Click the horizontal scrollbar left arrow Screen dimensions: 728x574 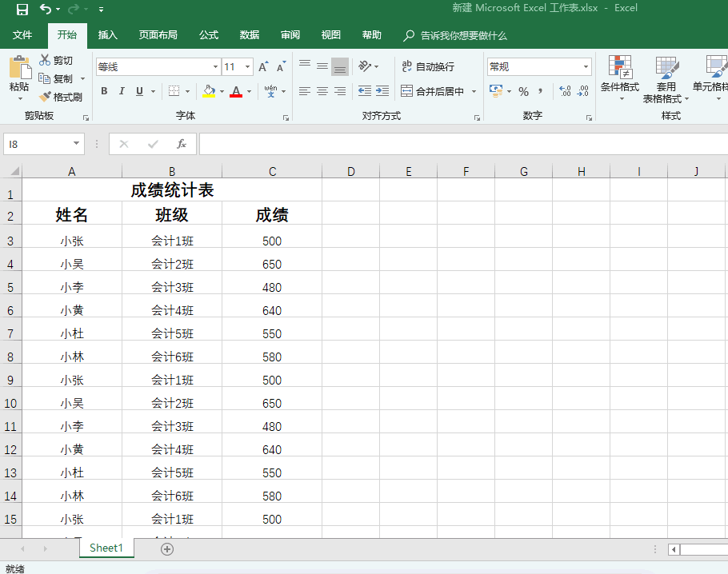pyautogui.click(x=674, y=549)
